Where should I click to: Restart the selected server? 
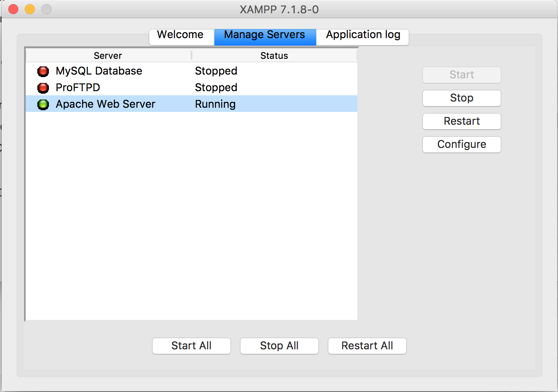pyautogui.click(x=461, y=121)
